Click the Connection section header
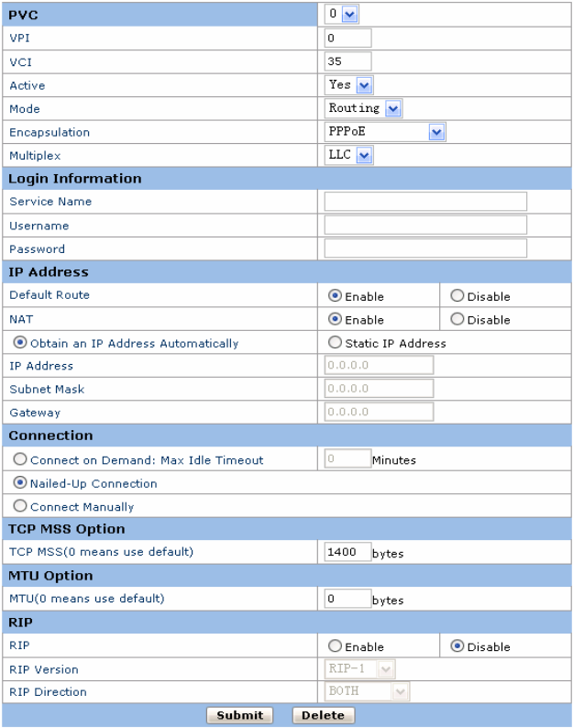 tap(286, 436)
